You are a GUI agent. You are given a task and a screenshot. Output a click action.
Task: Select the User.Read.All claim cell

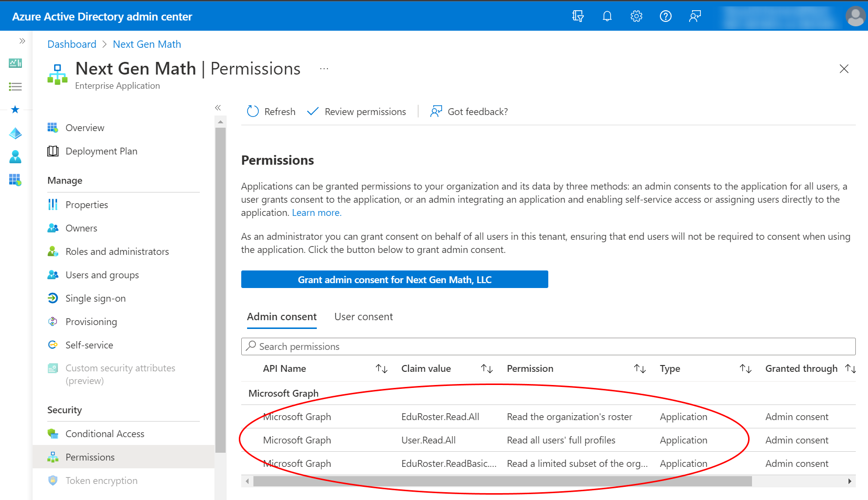click(428, 440)
